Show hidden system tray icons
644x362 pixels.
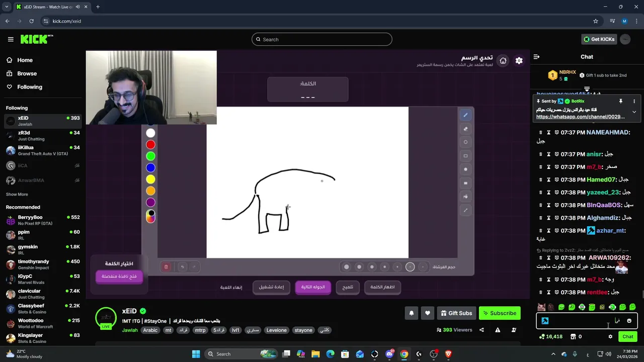coord(553,354)
